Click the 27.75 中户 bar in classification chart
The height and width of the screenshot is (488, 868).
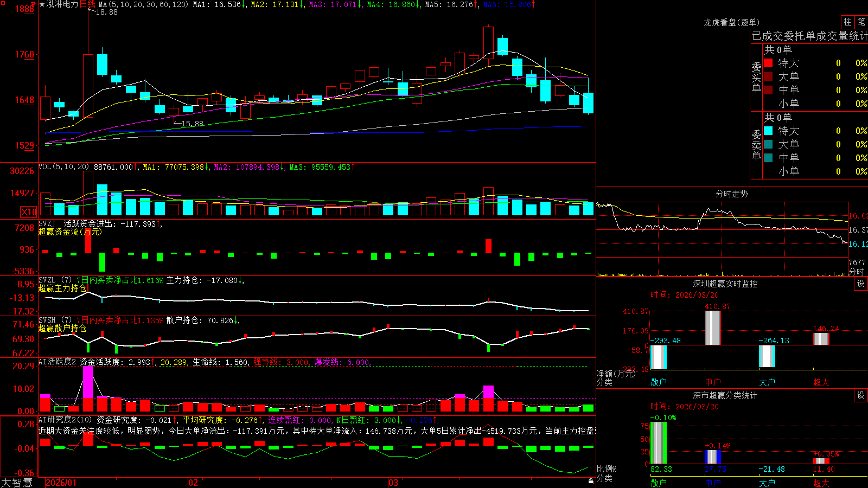tap(712, 457)
